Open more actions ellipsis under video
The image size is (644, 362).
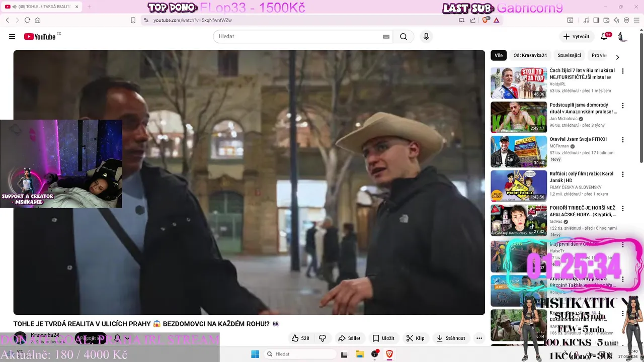pos(479,338)
